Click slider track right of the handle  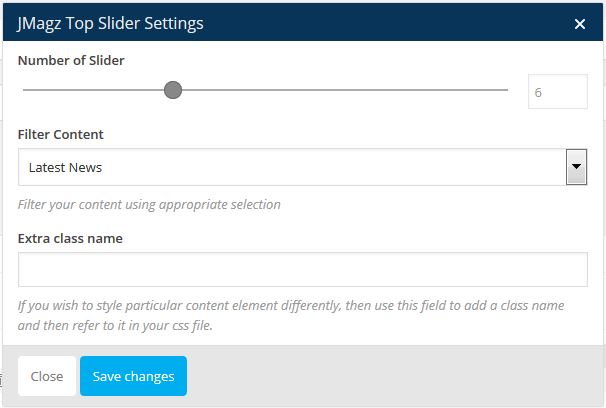tap(340, 91)
